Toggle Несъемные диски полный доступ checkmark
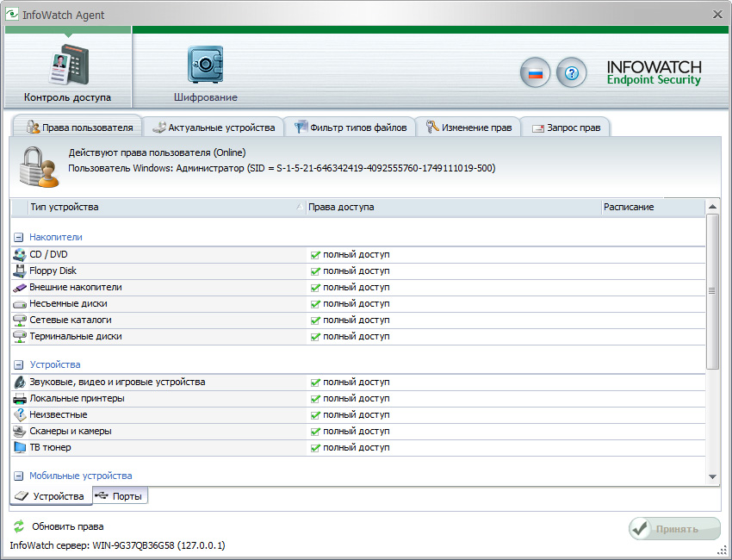 [315, 304]
